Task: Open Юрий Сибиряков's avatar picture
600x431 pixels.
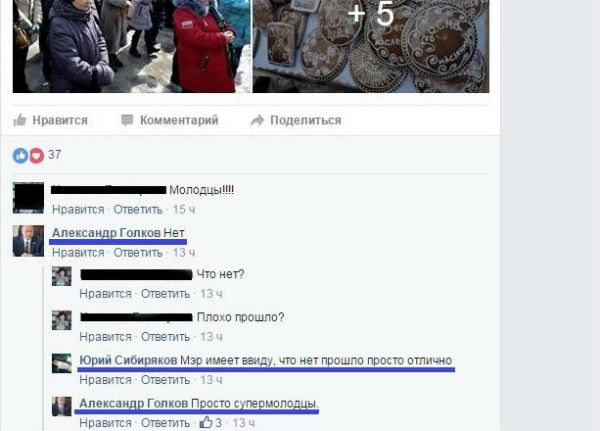Action: point(62,363)
